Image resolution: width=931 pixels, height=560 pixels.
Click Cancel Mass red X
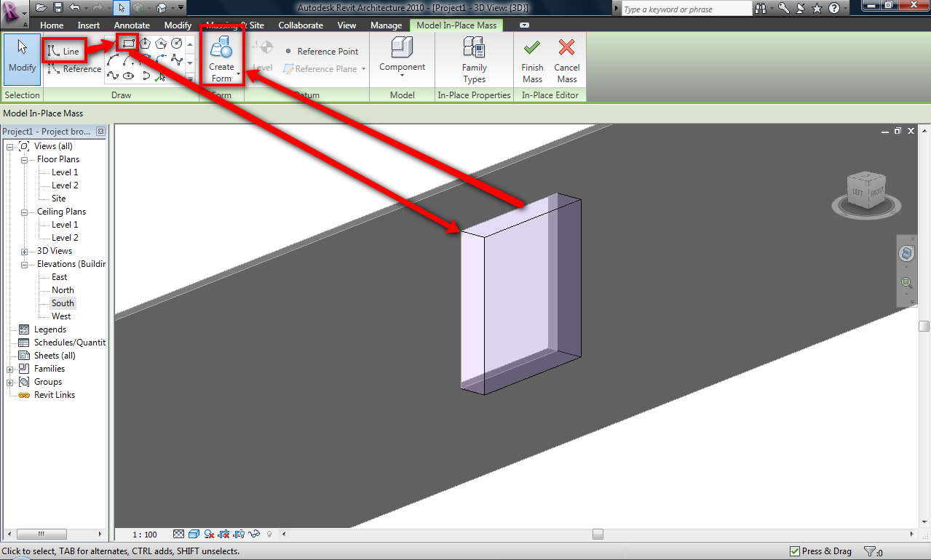click(567, 60)
